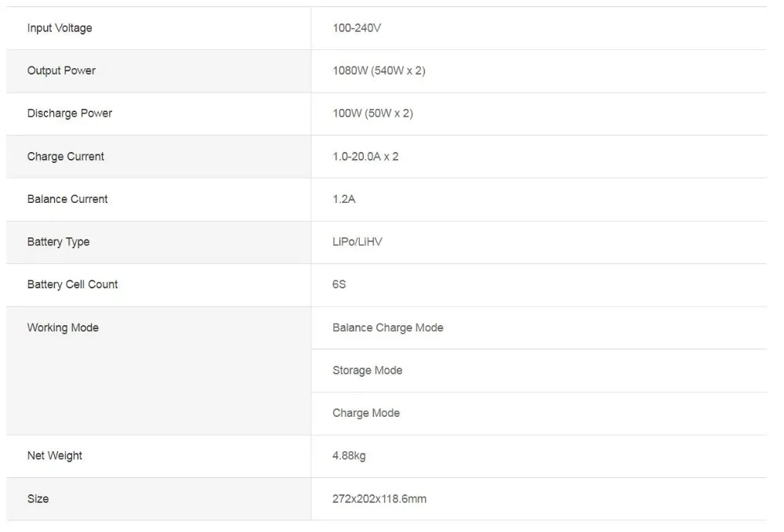The image size is (784, 532).
Task: Click the Input Voltage label
Action: click(60, 28)
